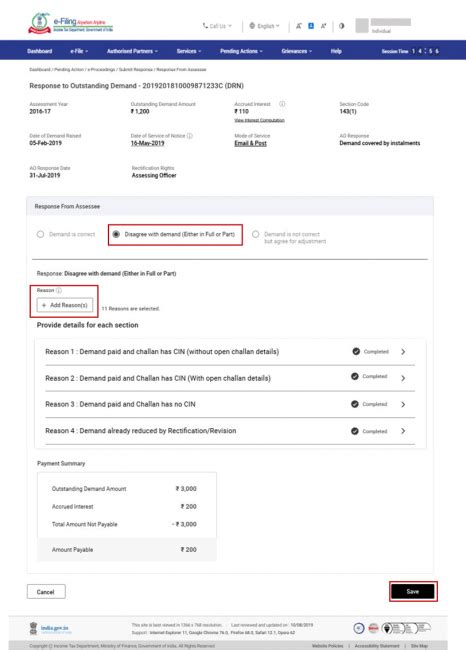Image resolution: width=466 pixels, height=650 pixels.
Task: Open the Reason info icon
Action: (59, 290)
